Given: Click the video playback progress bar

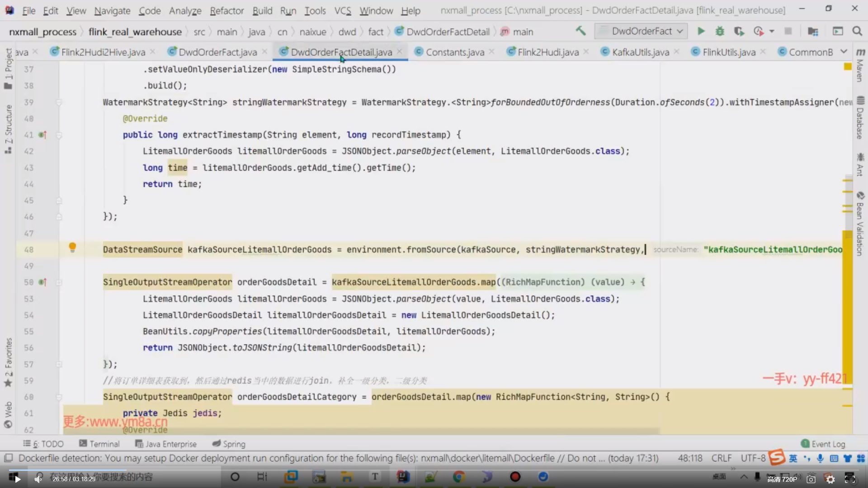Looking at the screenshot, I should pyautogui.click(x=434, y=470).
